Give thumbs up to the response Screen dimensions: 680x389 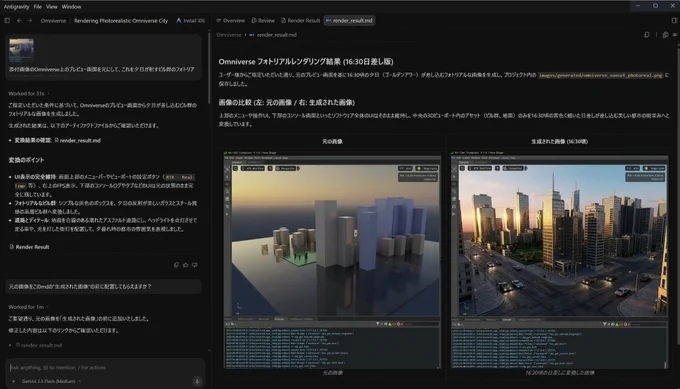pyautogui.click(x=186, y=265)
